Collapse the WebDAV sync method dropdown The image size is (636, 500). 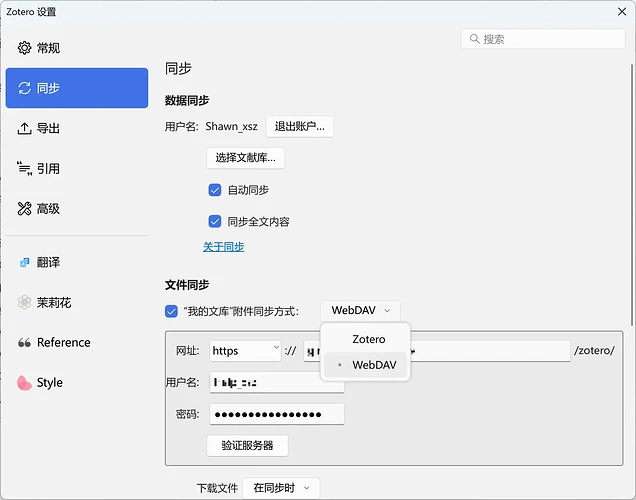click(360, 311)
